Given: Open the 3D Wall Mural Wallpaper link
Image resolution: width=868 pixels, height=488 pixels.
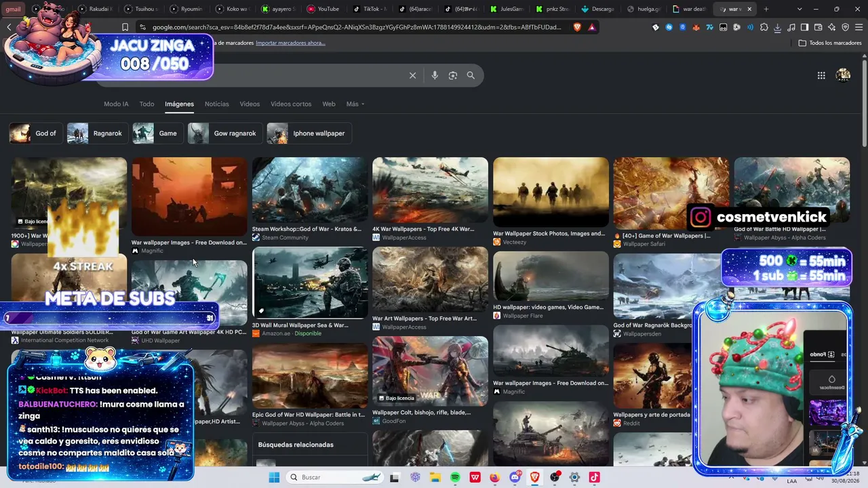Looking at the screenshot, I should [x=300, y=325].
